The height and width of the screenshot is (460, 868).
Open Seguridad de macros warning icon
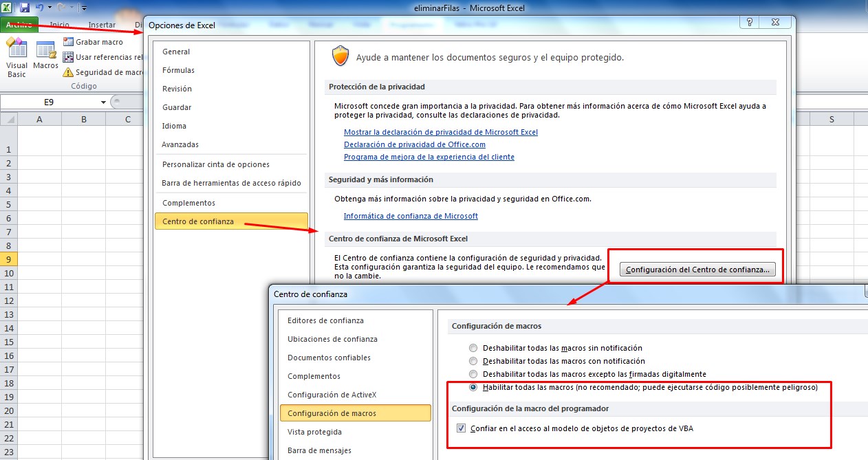(68, 72)
